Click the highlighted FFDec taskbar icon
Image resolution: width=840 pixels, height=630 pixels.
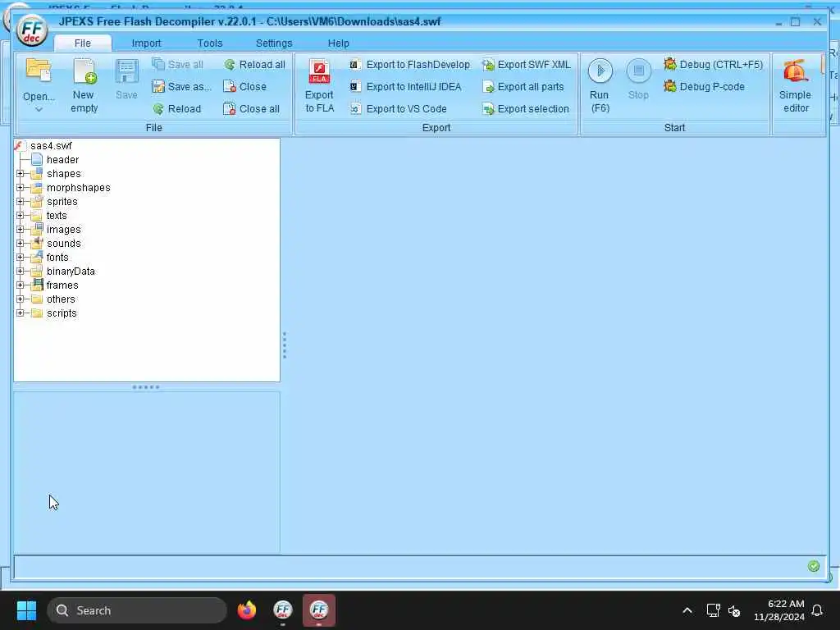[319, 610]
